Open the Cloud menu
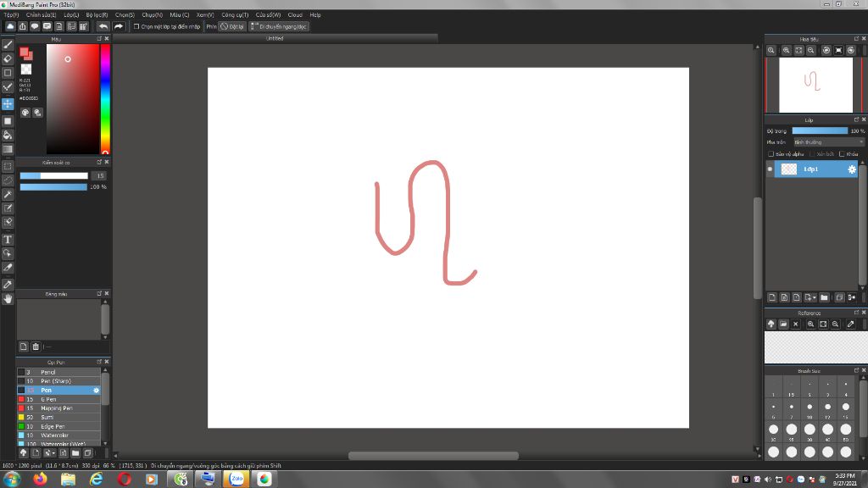 (x=295, y=15)
